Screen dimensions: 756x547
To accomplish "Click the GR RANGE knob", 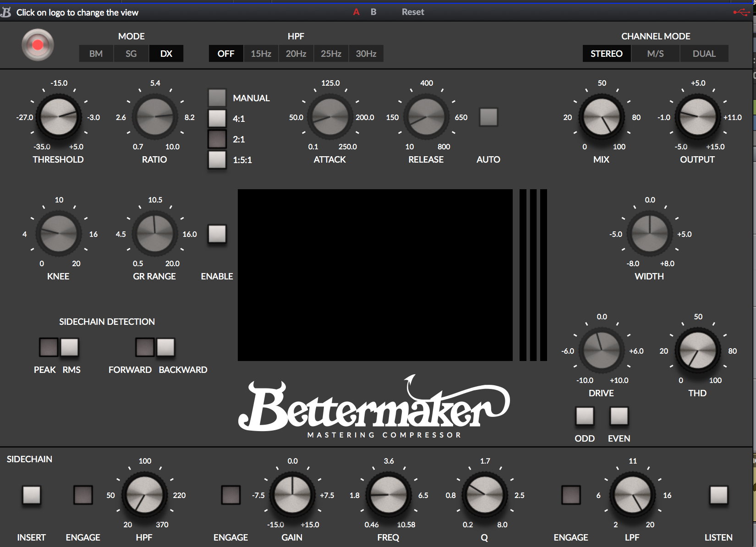I will (155, 234).
